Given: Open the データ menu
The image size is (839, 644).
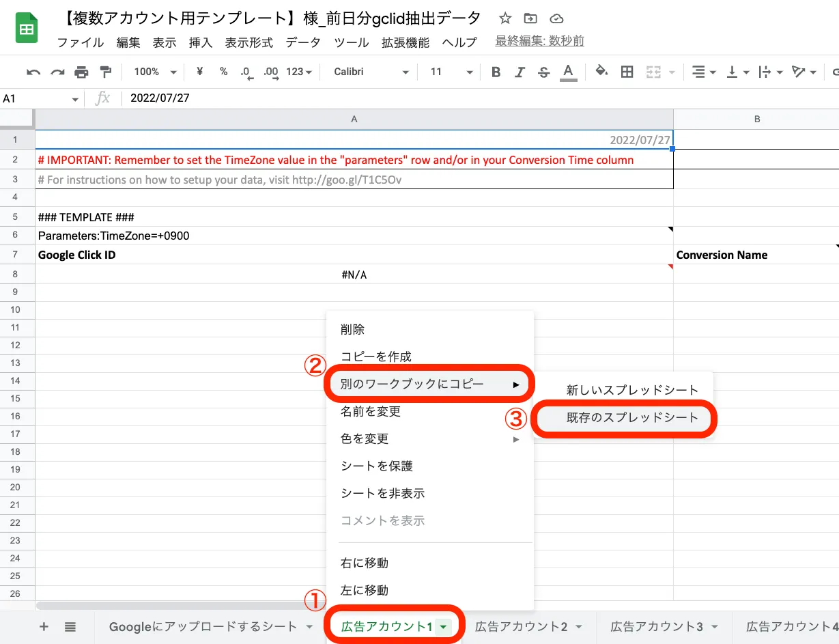Looking at the screenshot, I should pyautogui.click(x=303, y=42).
